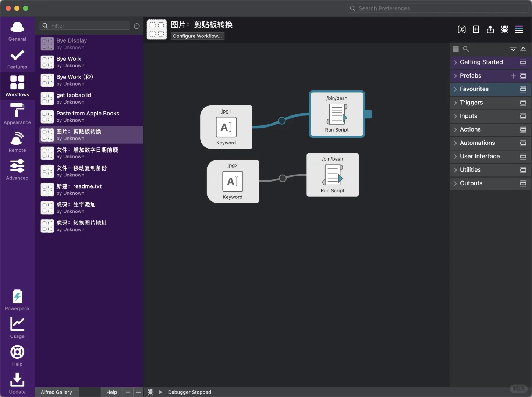Toggle the Getting Started section collapse icon
The image size is (532, 397).
pyautogui.click(x=523, y=62)
